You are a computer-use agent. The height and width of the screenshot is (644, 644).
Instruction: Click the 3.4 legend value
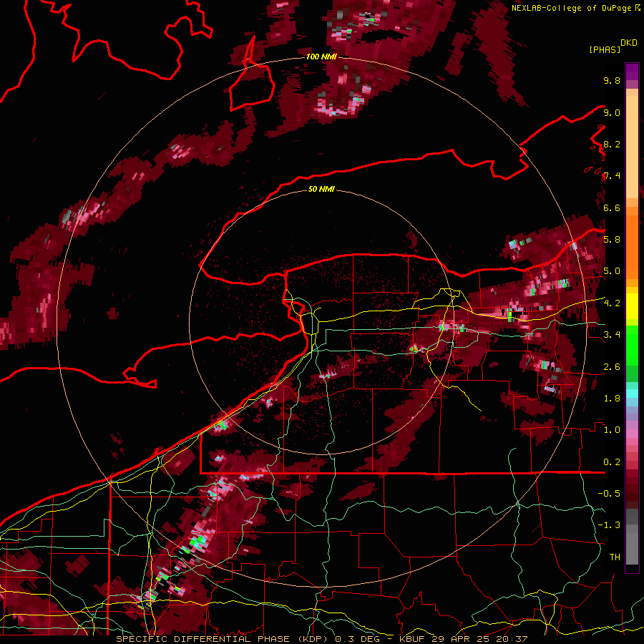[x=612, y=335]
